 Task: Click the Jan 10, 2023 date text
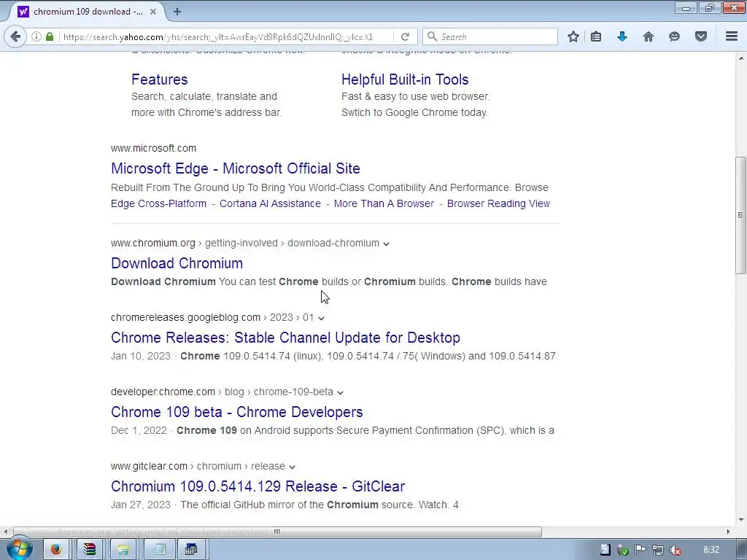pyautogui.click(x=141, y=356)
